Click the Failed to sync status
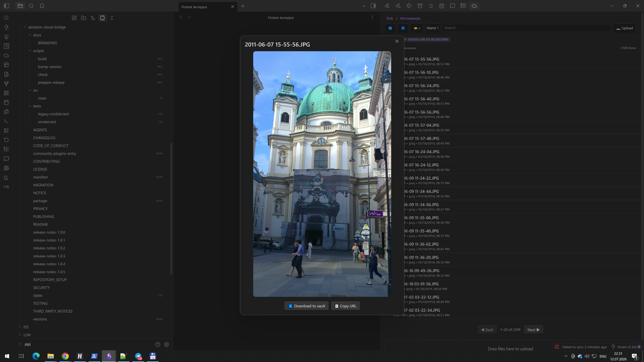This screenshot has height=362, width=644. click(x=581, y=347)
